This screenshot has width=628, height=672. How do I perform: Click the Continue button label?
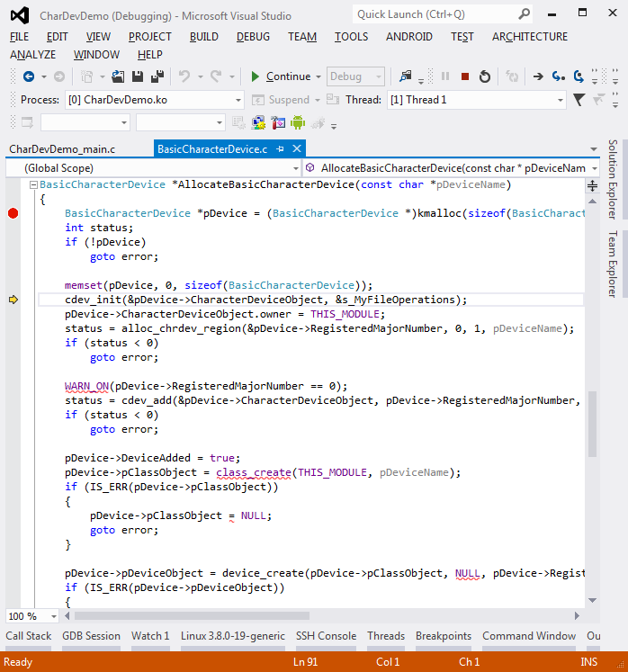[288, 76]
